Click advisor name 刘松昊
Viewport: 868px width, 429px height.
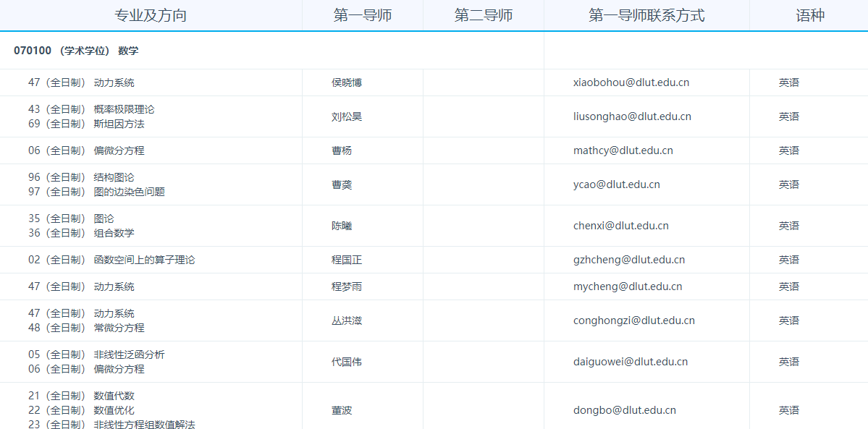347,116
